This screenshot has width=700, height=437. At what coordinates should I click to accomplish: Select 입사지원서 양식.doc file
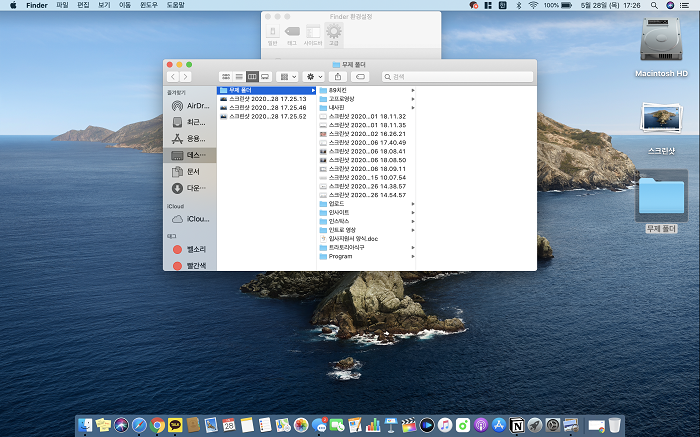point(367,239)
